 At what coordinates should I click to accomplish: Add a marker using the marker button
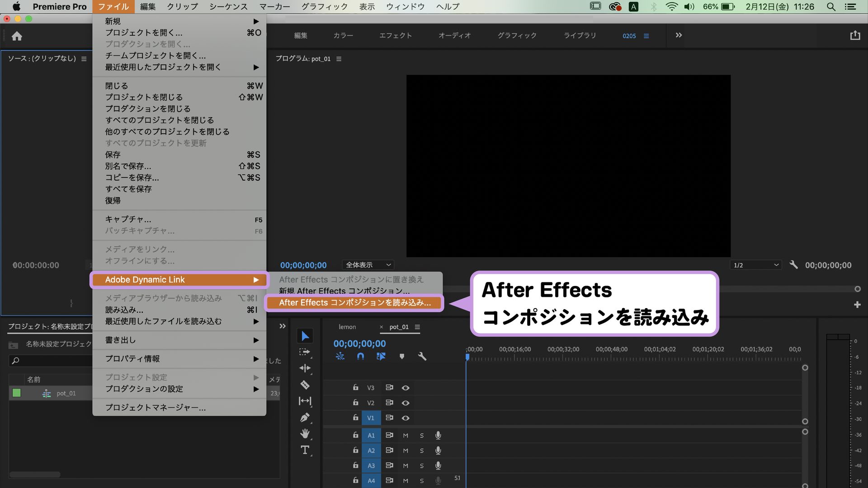[402, 356]
